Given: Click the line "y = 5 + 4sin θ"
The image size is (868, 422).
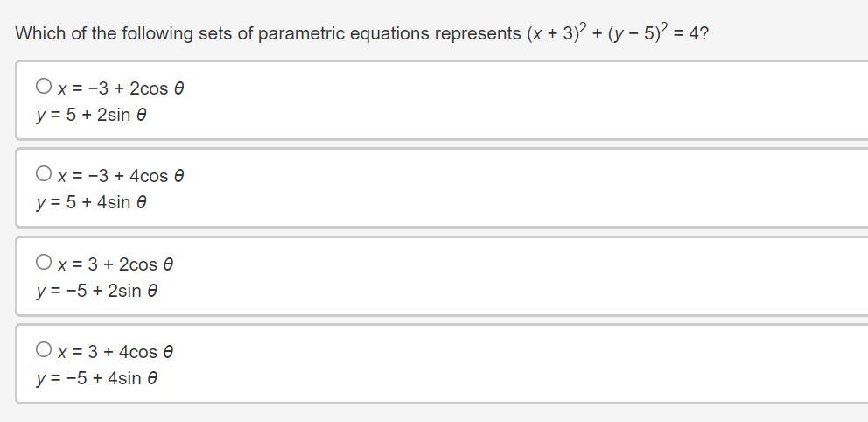Looking at the screenshot, I should click(91, 202).
